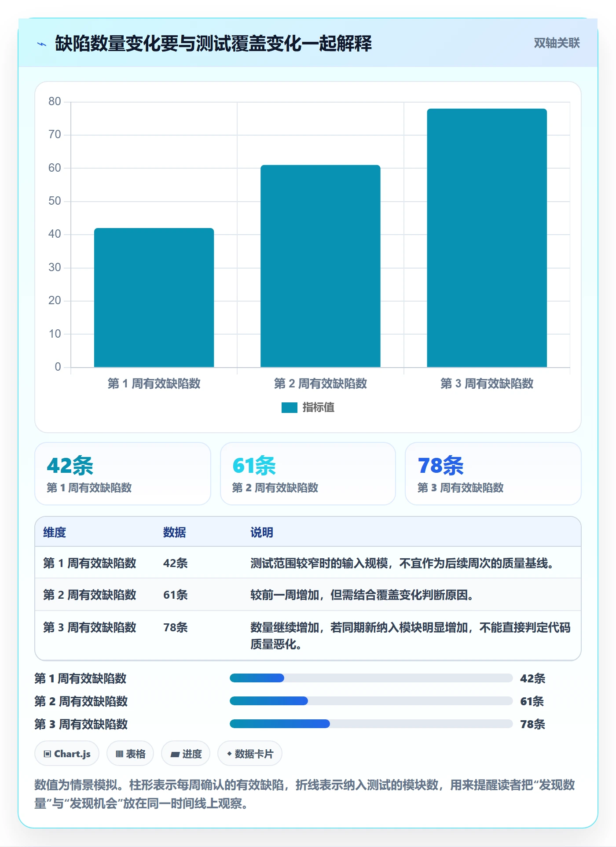Click the x-axis label 第 1 周有效缺陷数
Viewport: 616px width, 847px height.
click(154, 383)
